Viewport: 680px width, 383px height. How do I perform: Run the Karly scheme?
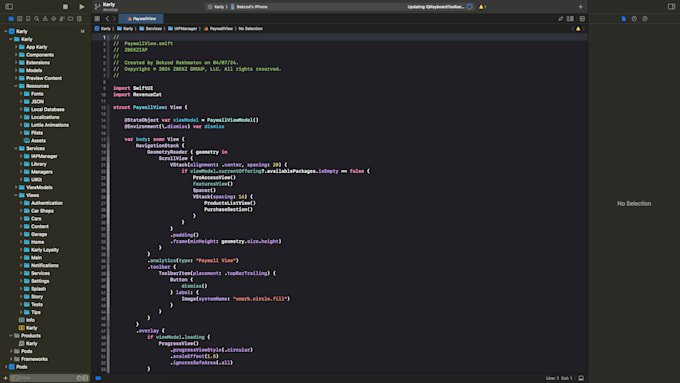[82, 7]
